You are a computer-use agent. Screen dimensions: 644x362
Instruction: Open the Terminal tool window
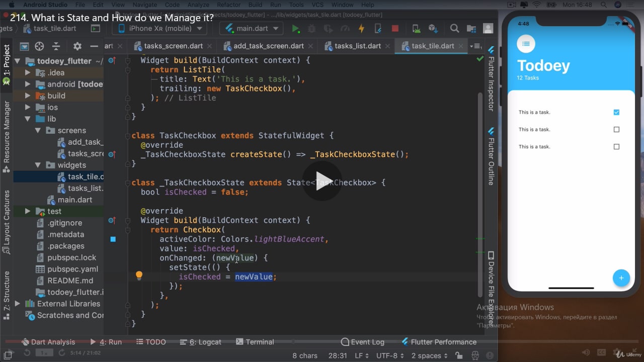[255, 342]
